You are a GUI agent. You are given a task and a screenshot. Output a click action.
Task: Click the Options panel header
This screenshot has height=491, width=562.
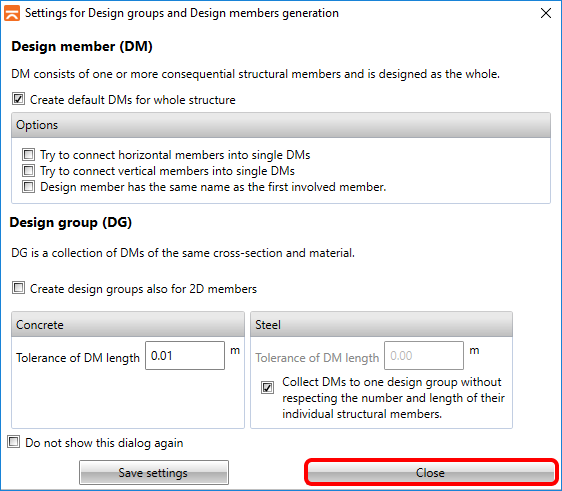tap(281, 125)
